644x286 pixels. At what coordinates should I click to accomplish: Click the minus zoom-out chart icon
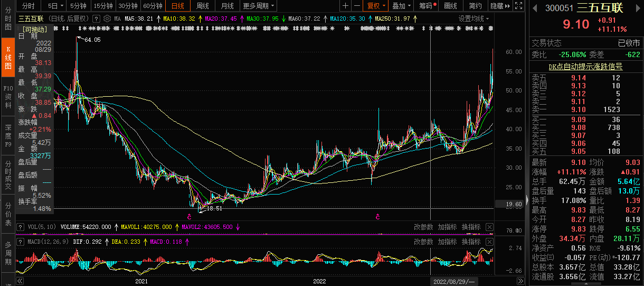357,6
